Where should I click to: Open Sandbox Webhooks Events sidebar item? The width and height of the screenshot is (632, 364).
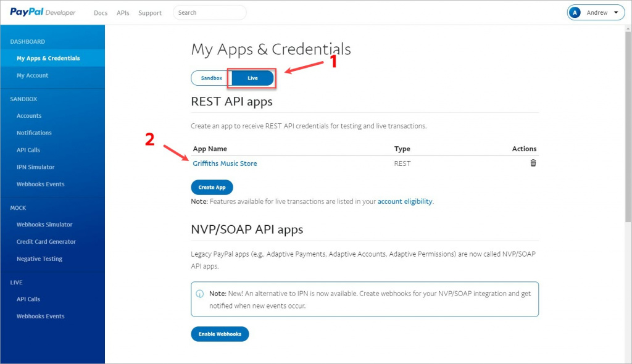(x=40, y=184)
